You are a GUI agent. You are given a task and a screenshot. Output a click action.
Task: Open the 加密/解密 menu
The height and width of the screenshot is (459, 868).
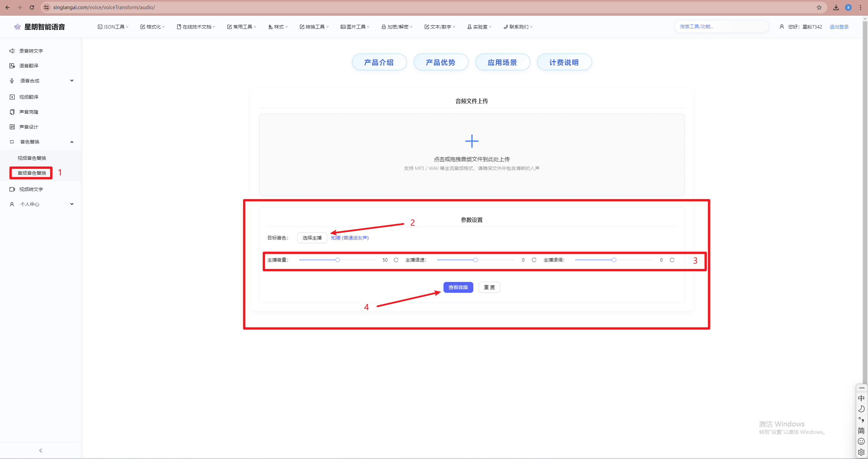point(397,27)
